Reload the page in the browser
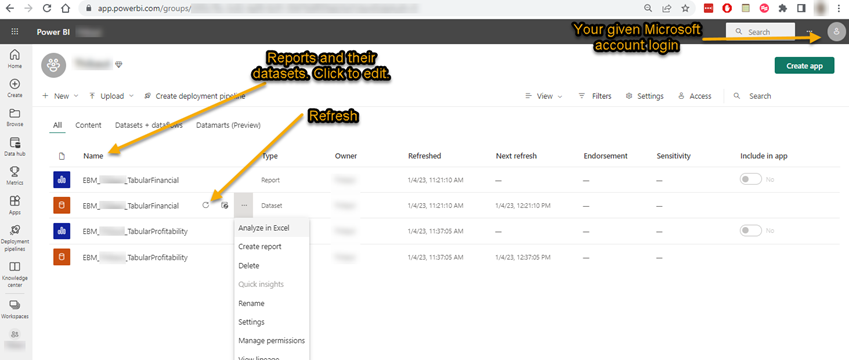Viewport: 849px width, 360px height. click(x=47, y=8)
